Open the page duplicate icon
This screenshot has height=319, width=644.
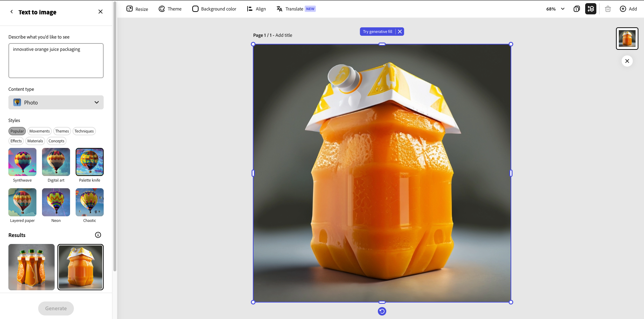click(x=576, y=9)
